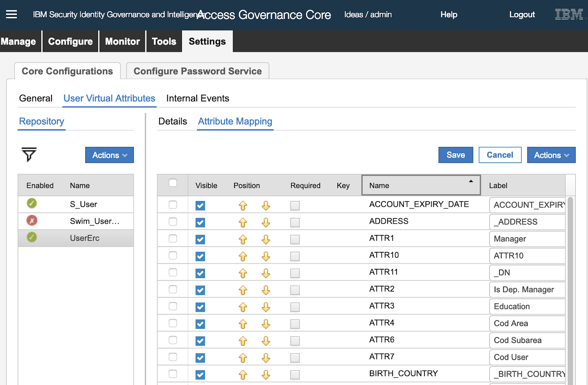Edit the Cod User label field
The width and height of the screenshot is (588, 385).
click(x=527, y=357)
